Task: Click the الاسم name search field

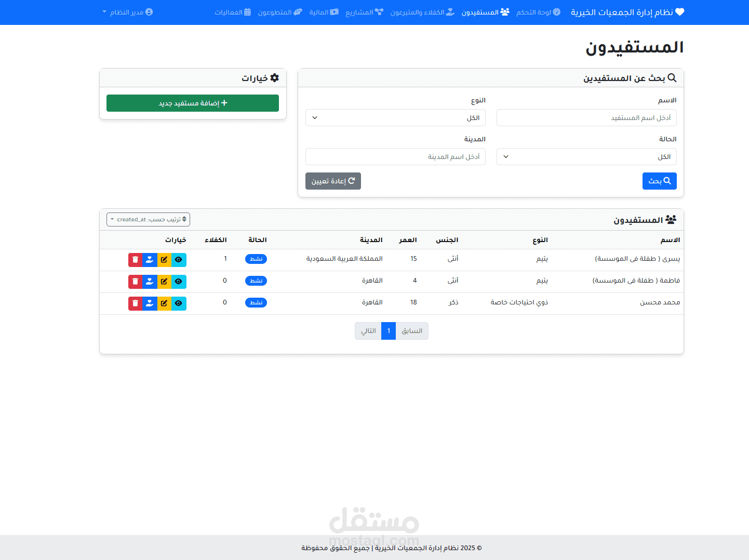Action: [x=586, y=118]
